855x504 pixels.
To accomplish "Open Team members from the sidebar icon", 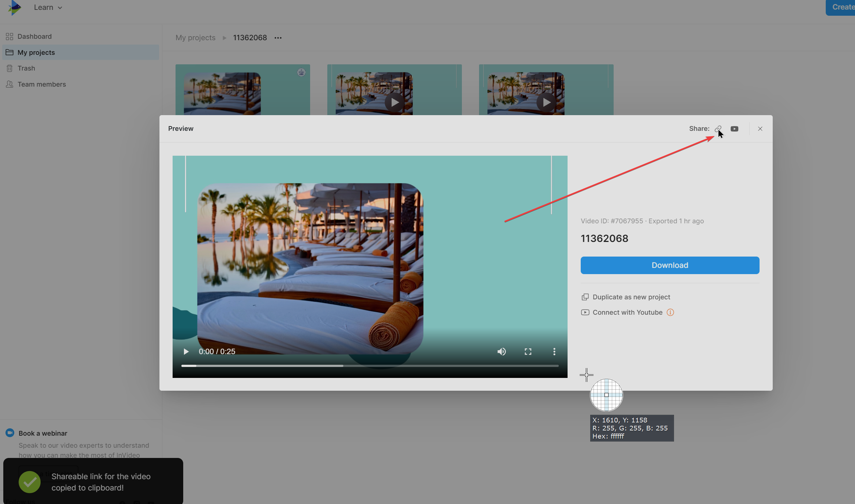I will [9, 84].
